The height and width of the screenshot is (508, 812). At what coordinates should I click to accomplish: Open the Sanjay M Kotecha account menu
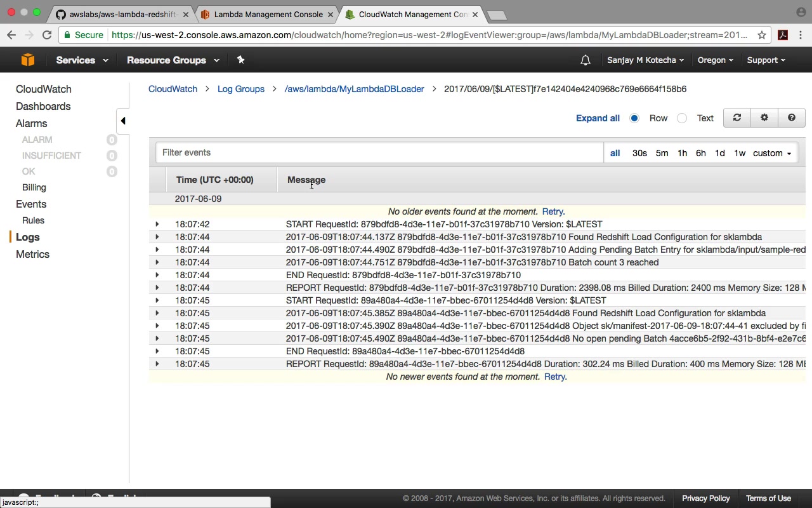645,60
